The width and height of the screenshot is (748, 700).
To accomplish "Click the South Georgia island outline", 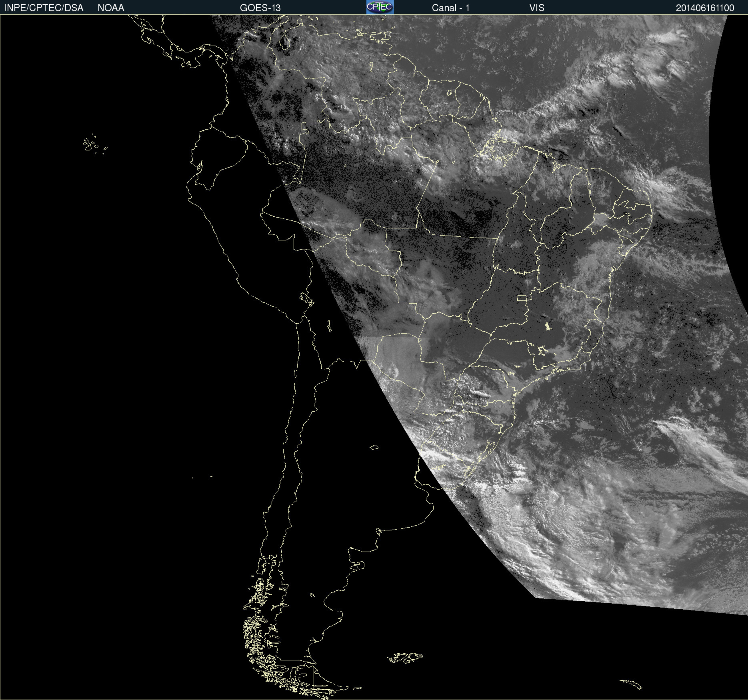I will coord(632,684).
